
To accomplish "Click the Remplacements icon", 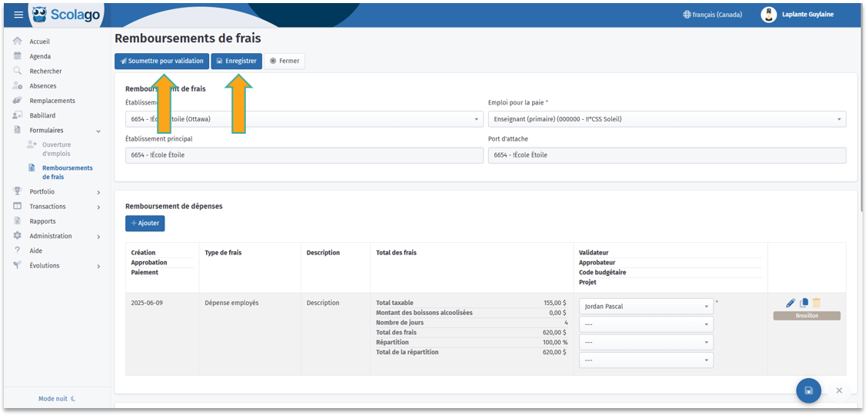I will (x=17, y=101).
